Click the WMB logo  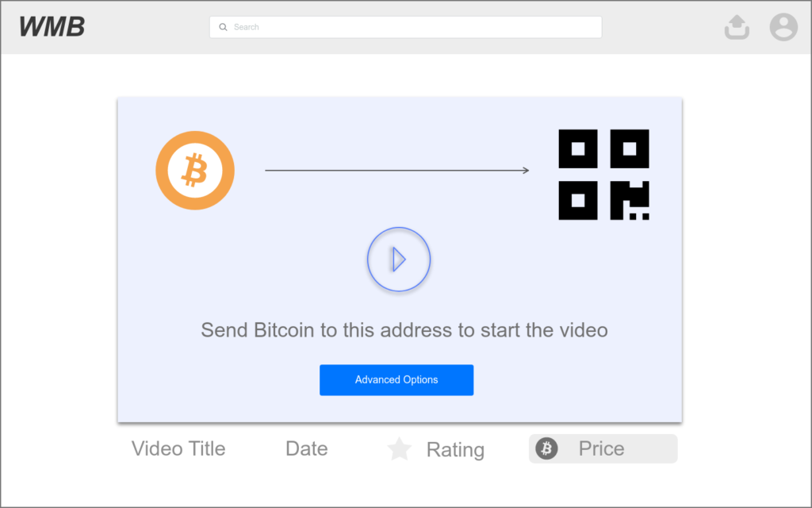tap(52, 27)
